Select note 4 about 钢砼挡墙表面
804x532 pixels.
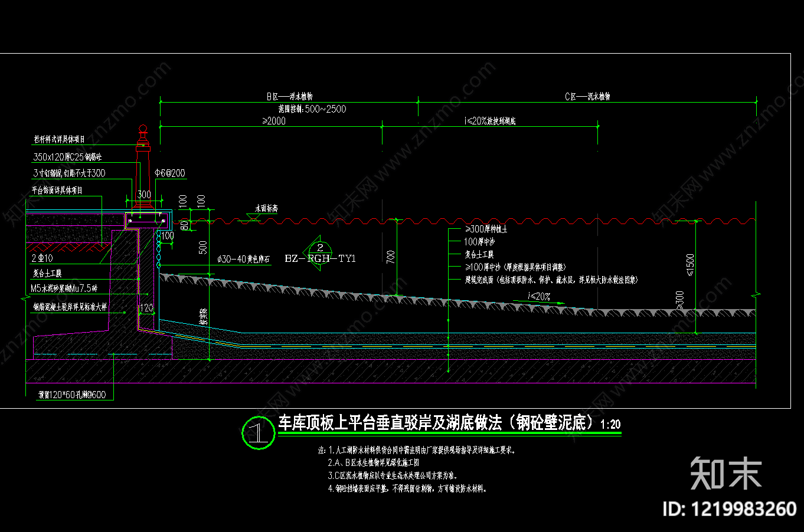(x=407, y=488)
